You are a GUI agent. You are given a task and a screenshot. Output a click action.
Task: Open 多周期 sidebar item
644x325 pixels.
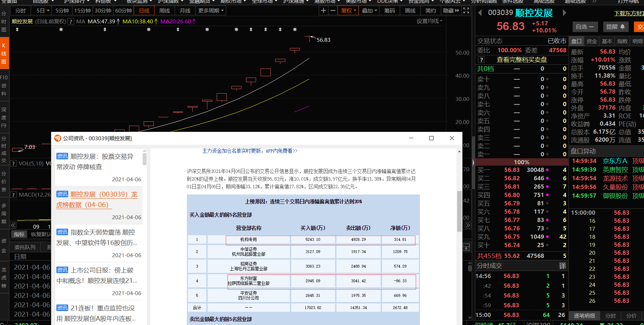4,213
